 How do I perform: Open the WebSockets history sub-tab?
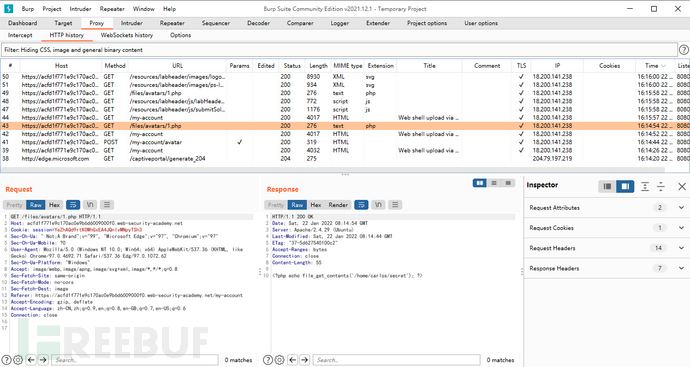(x=127, y=35)
